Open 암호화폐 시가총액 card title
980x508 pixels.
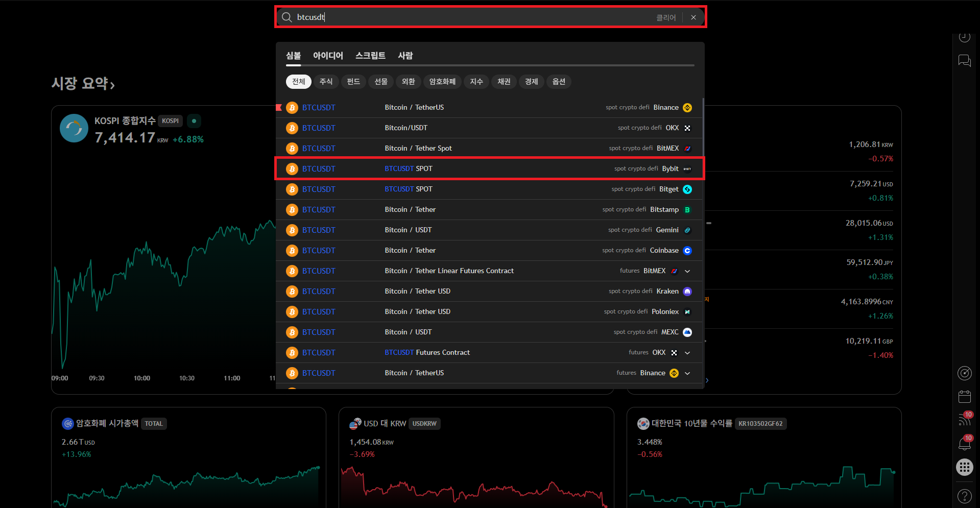(107, 423)
